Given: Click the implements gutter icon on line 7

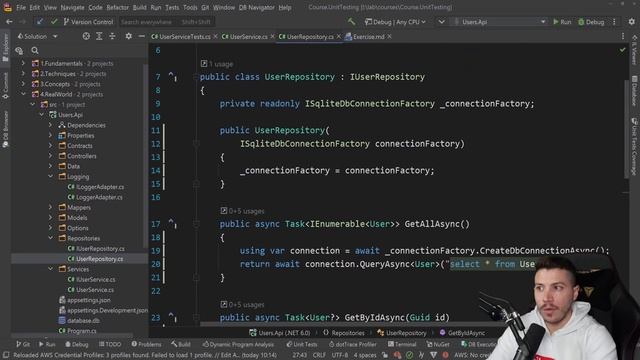Looking at the screenshot, I should coord(172,76).
